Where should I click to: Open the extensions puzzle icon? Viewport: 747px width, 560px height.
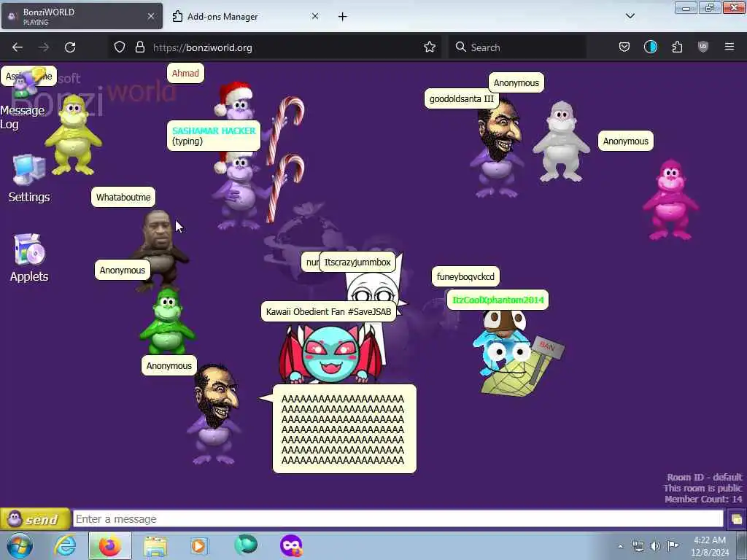pyautogui.click(x=677, y=47)
